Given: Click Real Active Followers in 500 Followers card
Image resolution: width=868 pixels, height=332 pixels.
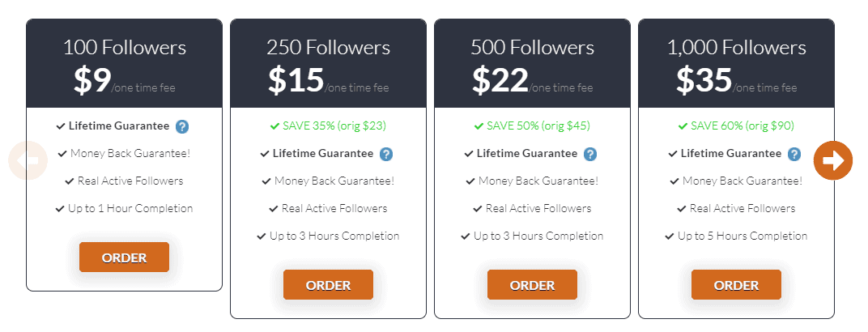Looking at the screenshot, I should click(x=538, y=209).
